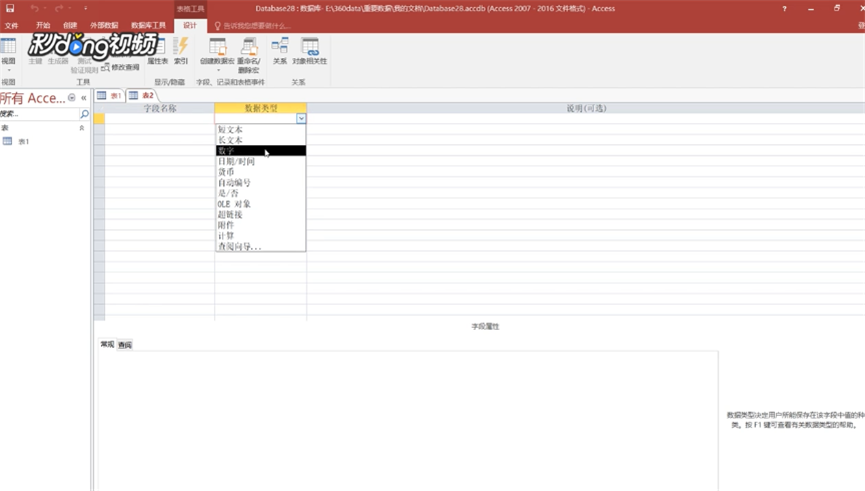Click the magnifier search icon
This screenshot has height=491, width=865.
84,114
